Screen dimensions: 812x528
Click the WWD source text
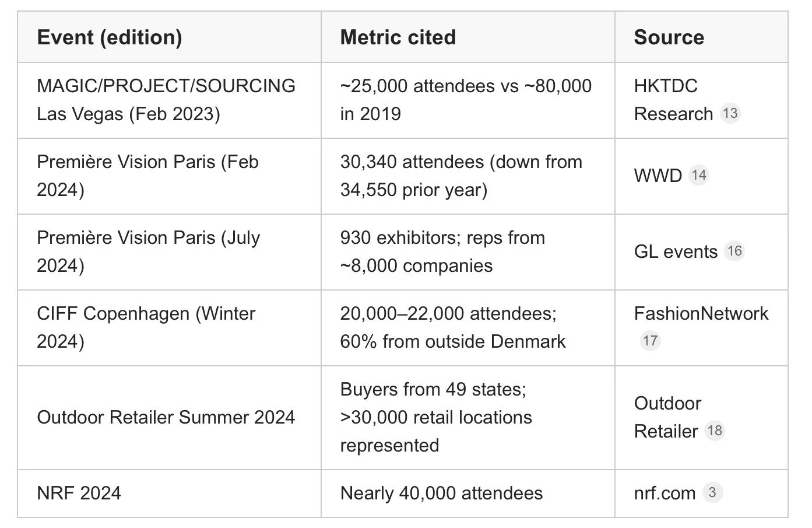point(658,176)
